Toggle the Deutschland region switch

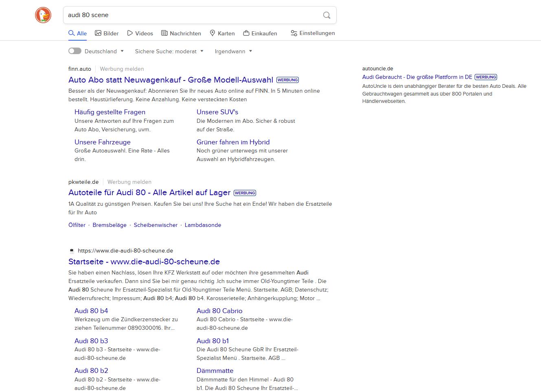(x=75, y=51)
